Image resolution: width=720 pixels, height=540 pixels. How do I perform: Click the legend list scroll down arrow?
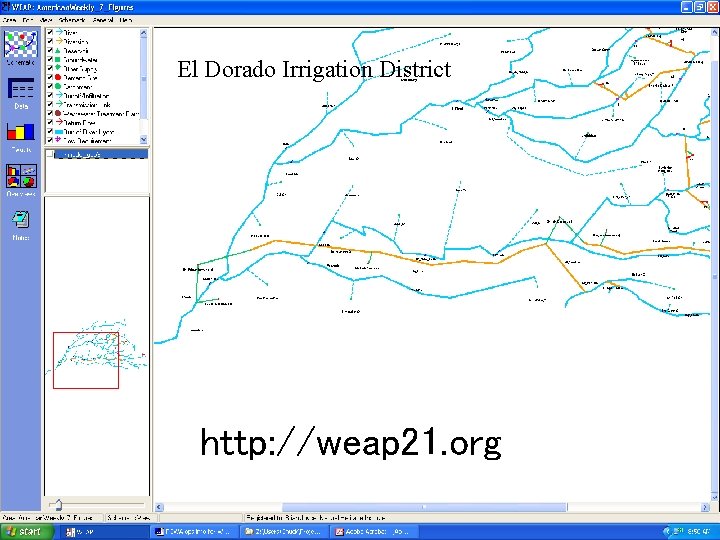pyautogui.click(x=143, y=139)
